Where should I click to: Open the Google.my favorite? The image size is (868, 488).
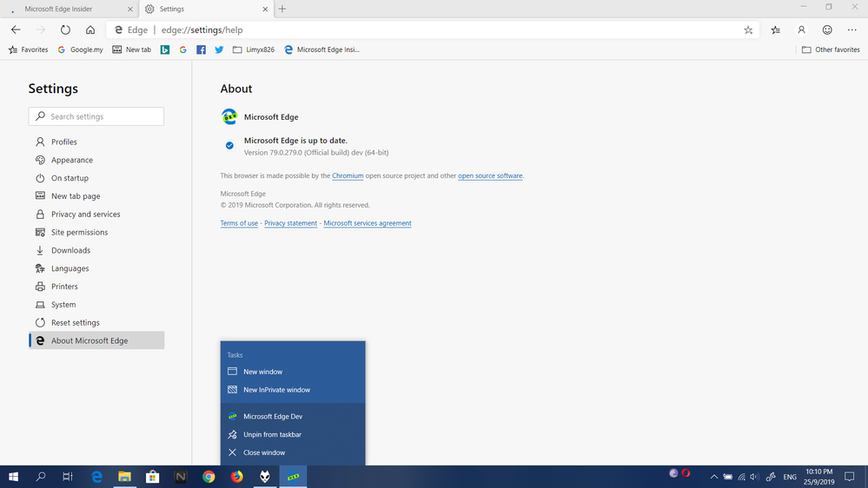[80, 49]
